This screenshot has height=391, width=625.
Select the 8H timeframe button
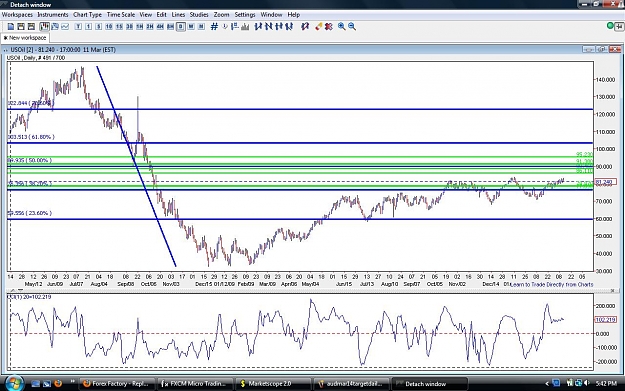(x=170, y=27)
